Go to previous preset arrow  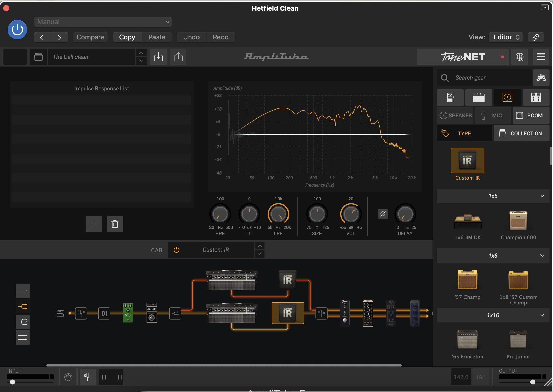42,37
